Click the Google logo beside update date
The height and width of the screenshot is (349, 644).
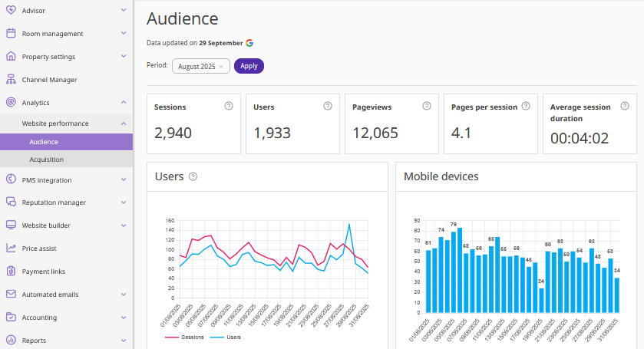click(249, 43)
